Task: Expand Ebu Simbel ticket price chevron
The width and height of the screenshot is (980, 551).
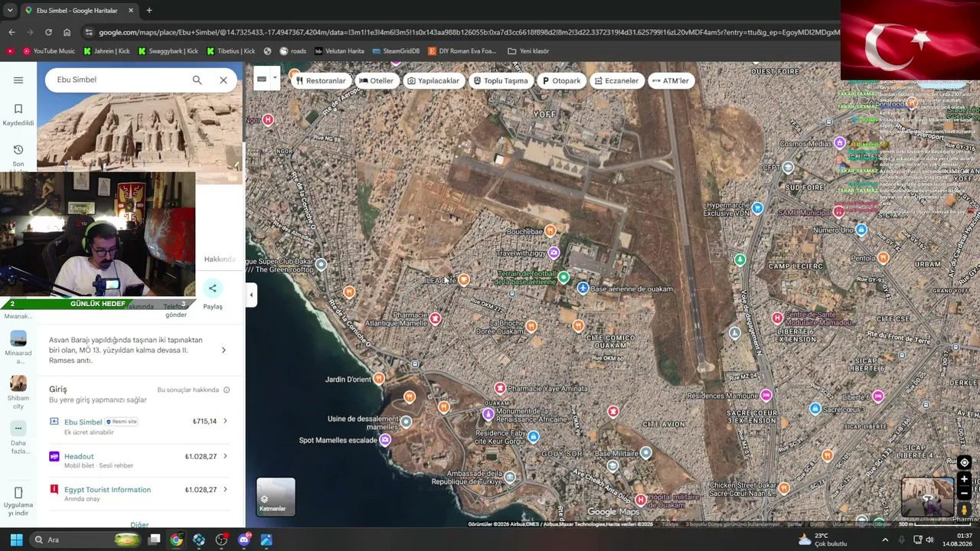Action: (x=225, y=421)
